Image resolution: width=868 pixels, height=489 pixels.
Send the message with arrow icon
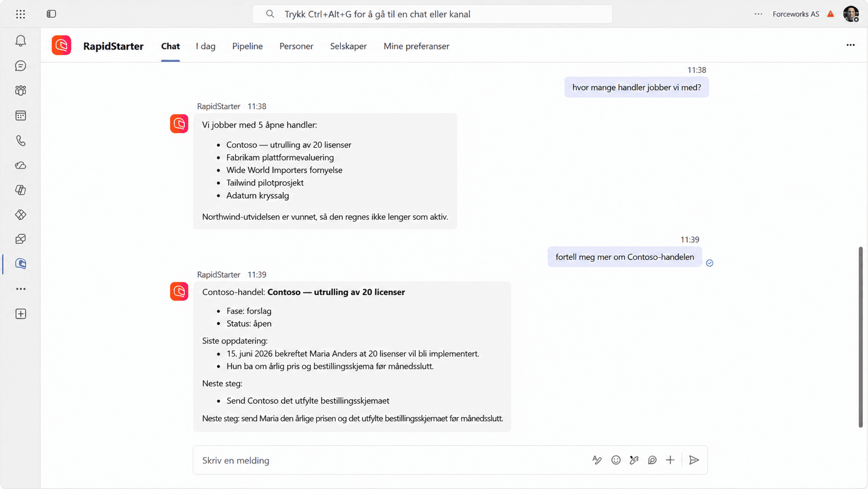[x=694, y=460]
